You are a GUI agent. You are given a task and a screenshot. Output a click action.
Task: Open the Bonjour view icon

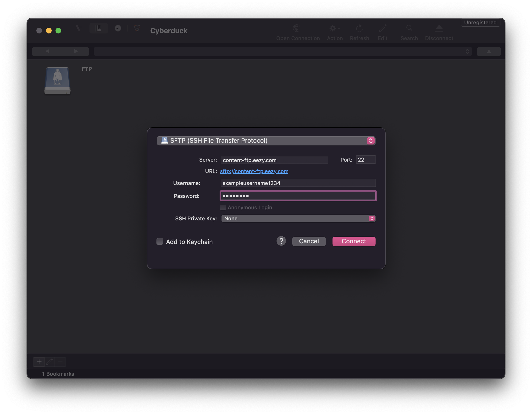tap(137, 28)
